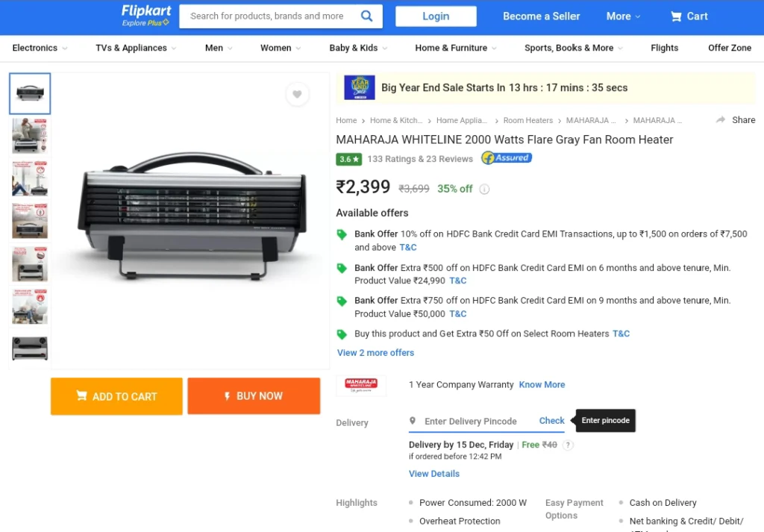The image size is (764, 532).
Task: Open View 2 more offers link
Action: [376, 353]
